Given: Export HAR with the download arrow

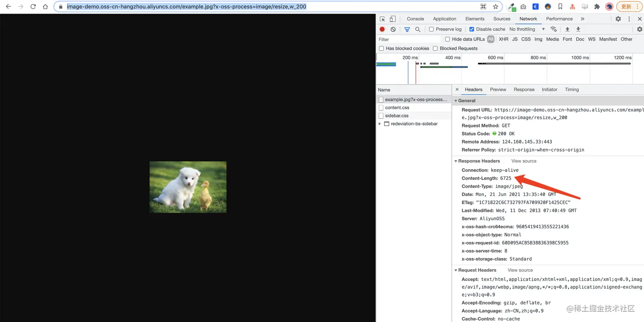Looking at the screenshot, I should pos(578,29).
